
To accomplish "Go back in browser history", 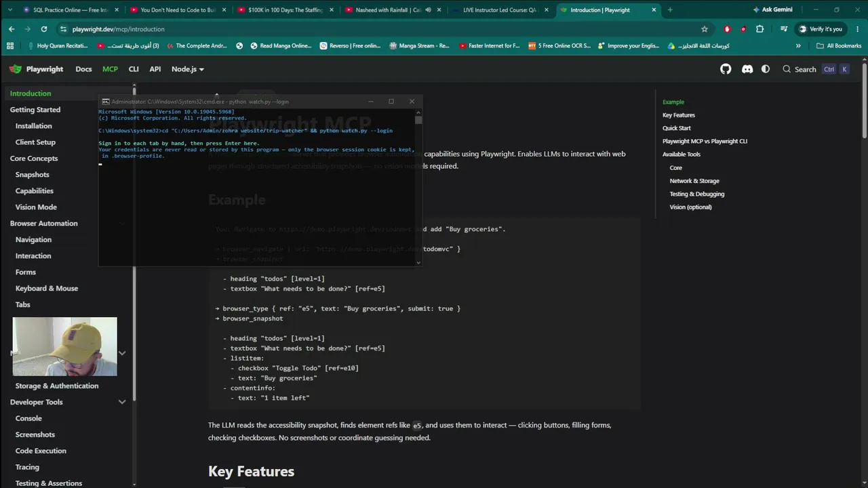I will (12, 29).
